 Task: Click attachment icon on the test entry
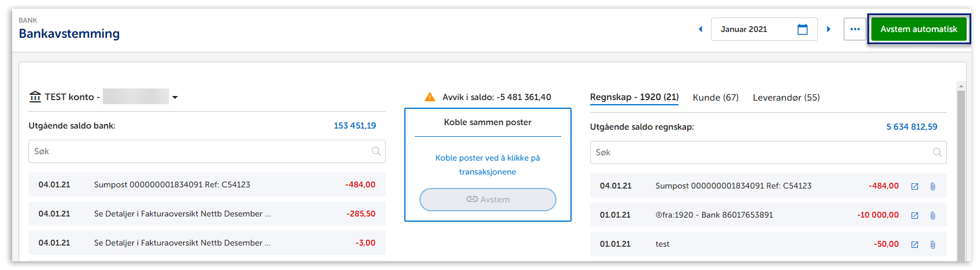(932, 244)
